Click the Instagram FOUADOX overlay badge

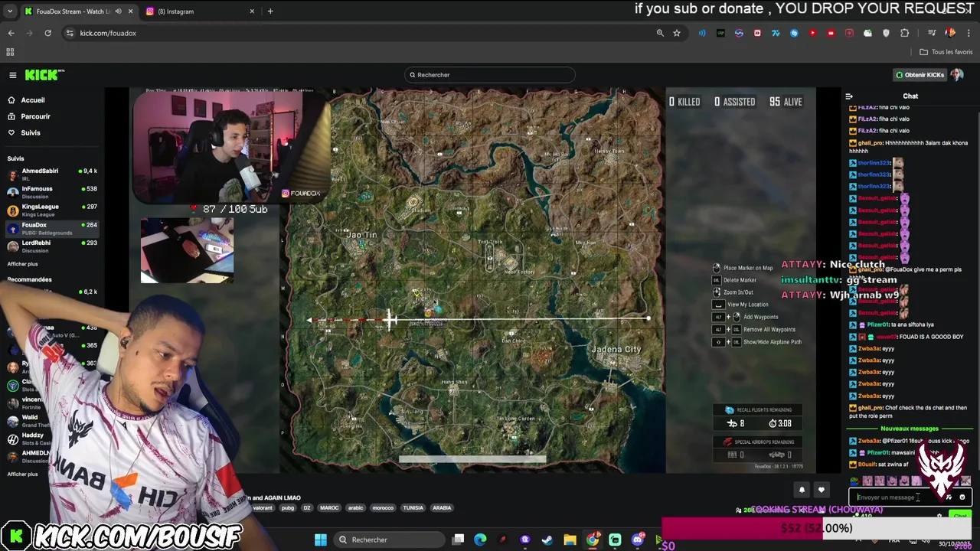301,193
